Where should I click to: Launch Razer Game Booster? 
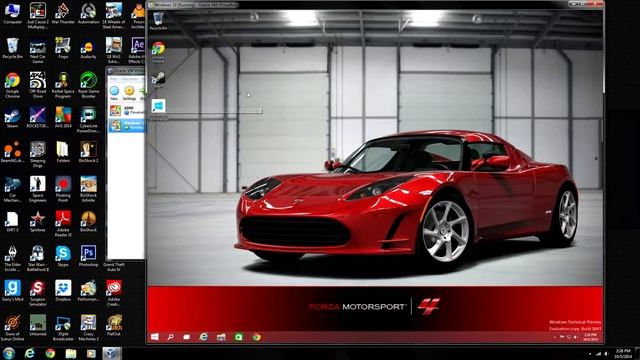point(88,85)
